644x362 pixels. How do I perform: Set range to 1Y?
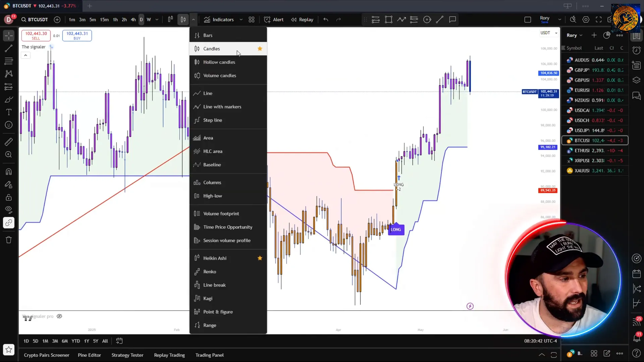point(87,341)
